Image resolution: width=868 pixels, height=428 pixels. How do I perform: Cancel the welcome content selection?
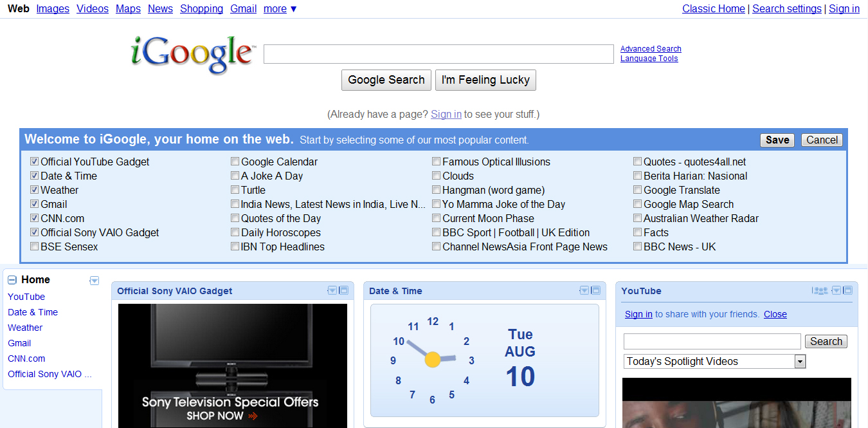click(822, 140)
